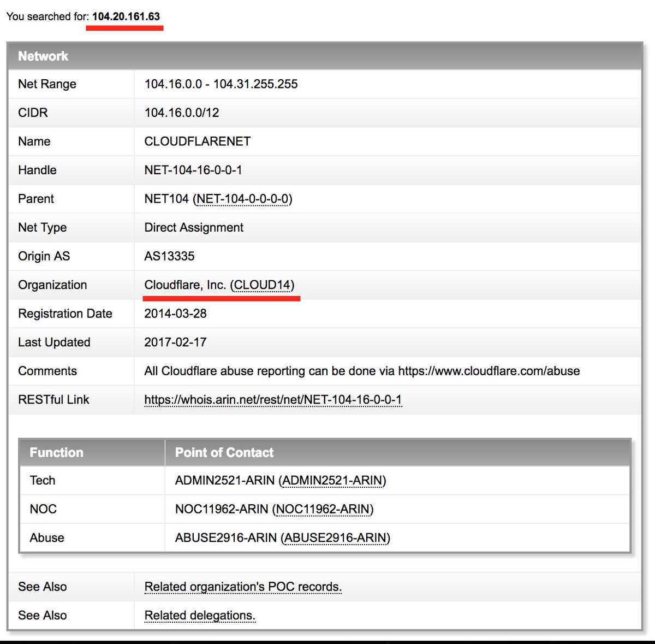Click the Network section header
The height and width of the screenshot is (644, 655).
[x=325, y=56]
